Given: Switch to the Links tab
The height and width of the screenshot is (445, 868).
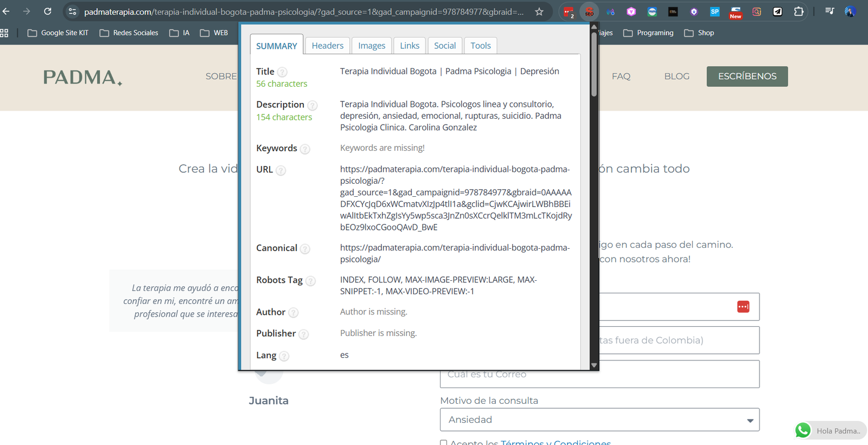Looking at the screenshot, I should pos(410,46).
